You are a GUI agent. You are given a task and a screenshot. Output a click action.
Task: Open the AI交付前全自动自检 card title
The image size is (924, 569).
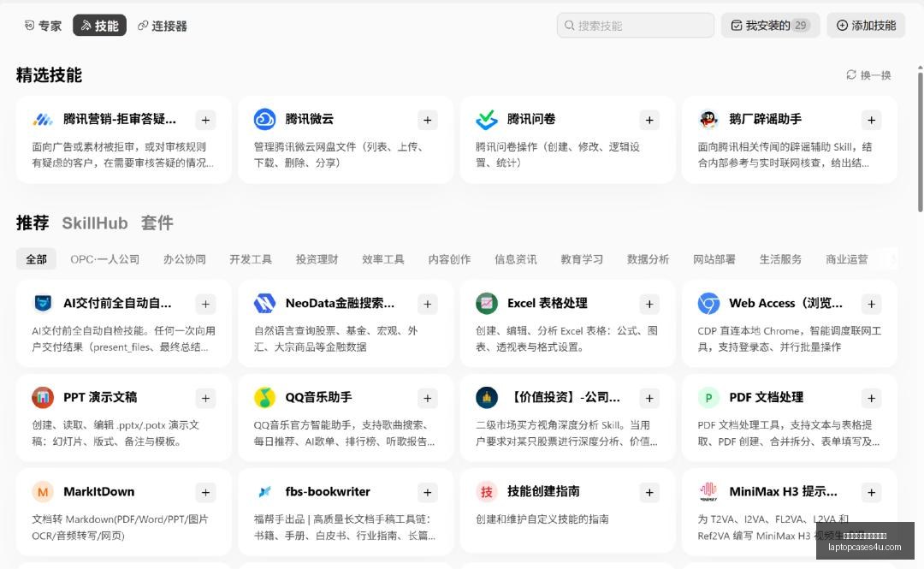point(117,303)
